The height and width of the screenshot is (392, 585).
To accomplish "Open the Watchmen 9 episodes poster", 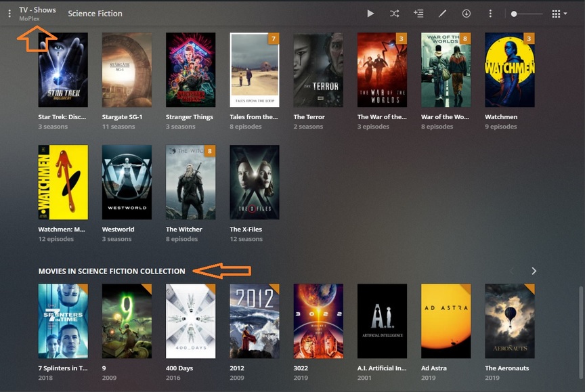I will [x=510, y=70].
